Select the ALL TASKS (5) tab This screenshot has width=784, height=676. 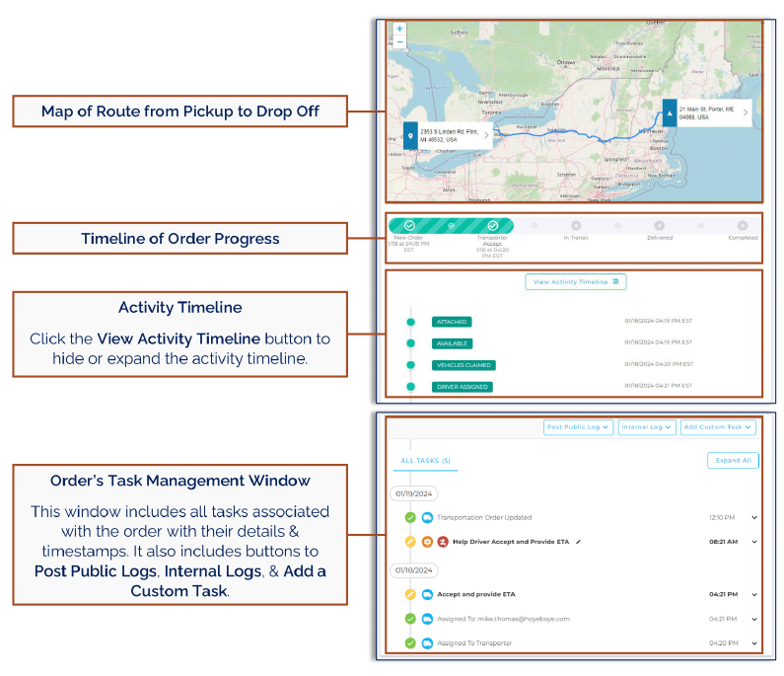coord(425,461)
